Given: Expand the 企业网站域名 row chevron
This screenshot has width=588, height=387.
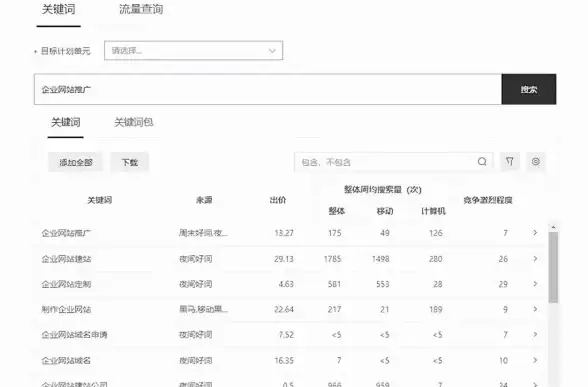Looking at the screenshot, I should pos(535,360).
